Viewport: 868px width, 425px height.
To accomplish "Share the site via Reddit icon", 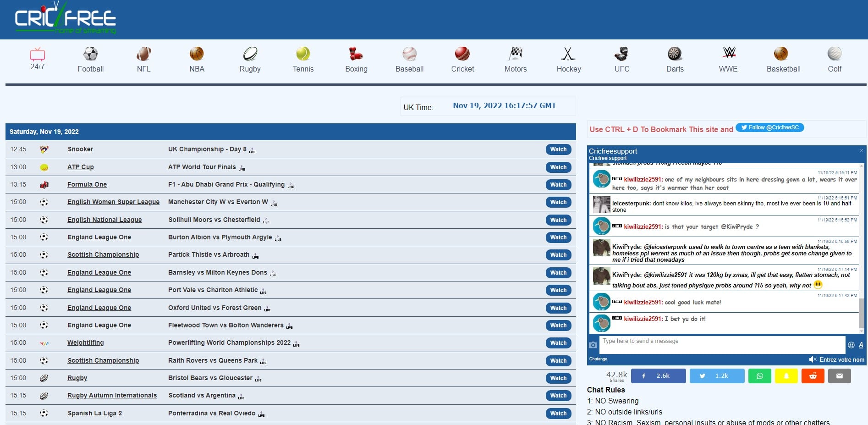I will click(x=813, y=376).
